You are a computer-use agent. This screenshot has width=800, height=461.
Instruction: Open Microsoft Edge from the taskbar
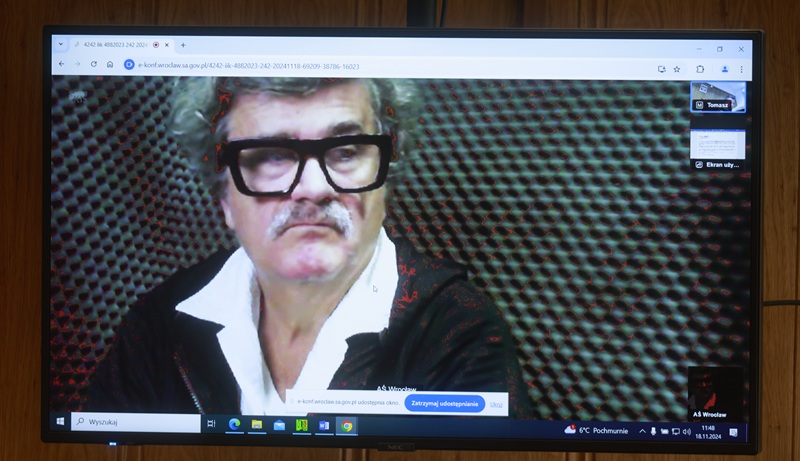point(235,425)
